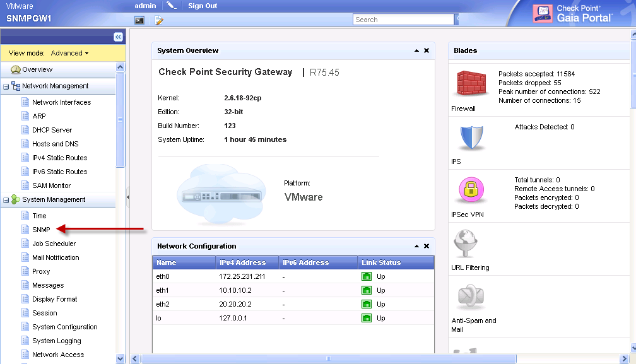Collapse the navigation sidebar with double-arrow icon
Viewport: 636px width, 364px height.
click(118, 37)
